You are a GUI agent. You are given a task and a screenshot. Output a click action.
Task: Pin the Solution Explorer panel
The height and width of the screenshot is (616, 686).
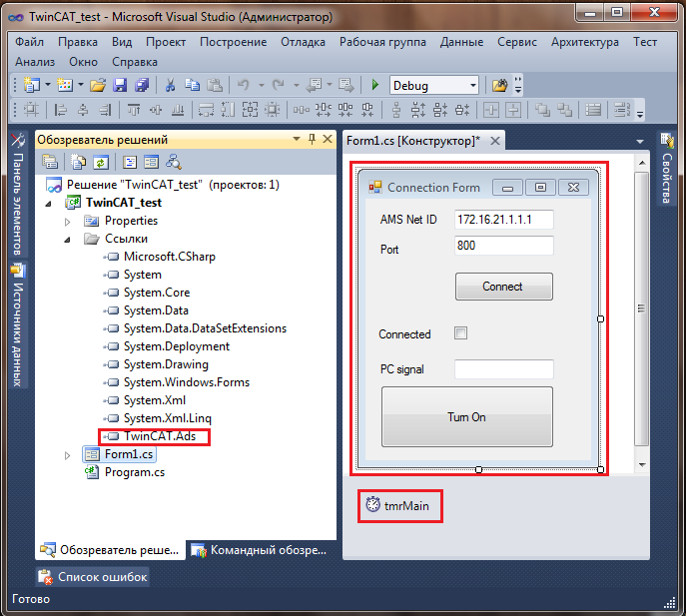(312, 139)
